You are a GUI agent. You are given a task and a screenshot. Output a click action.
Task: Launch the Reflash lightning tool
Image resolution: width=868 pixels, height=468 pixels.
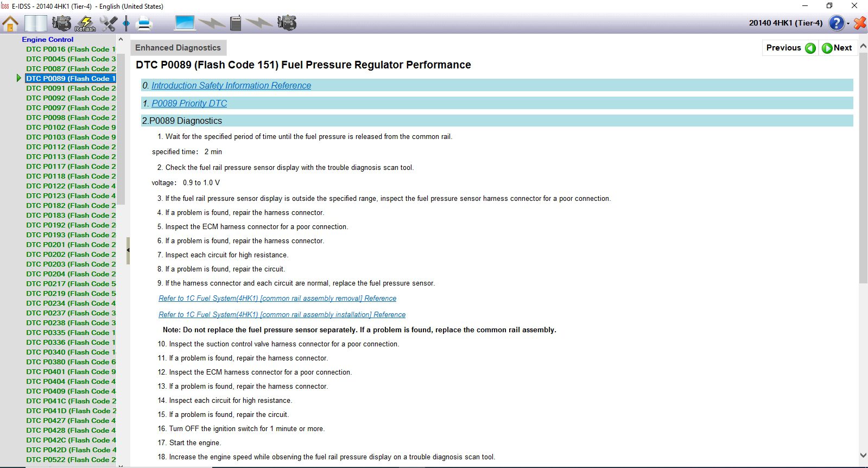coord(85,23)
